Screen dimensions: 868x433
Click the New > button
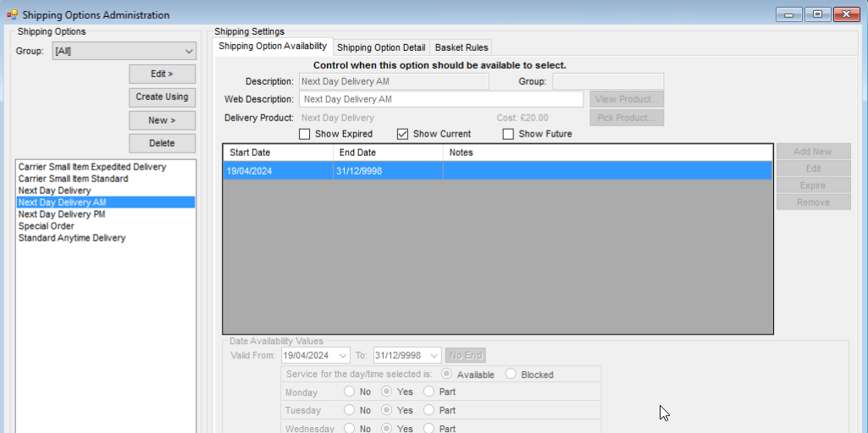click(162, 120)
